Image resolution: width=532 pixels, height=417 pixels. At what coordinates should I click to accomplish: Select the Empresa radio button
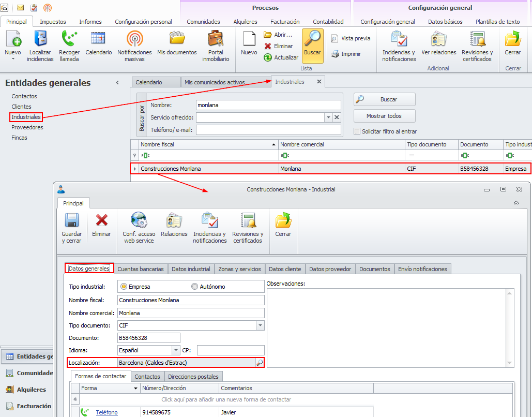point(124,287)
